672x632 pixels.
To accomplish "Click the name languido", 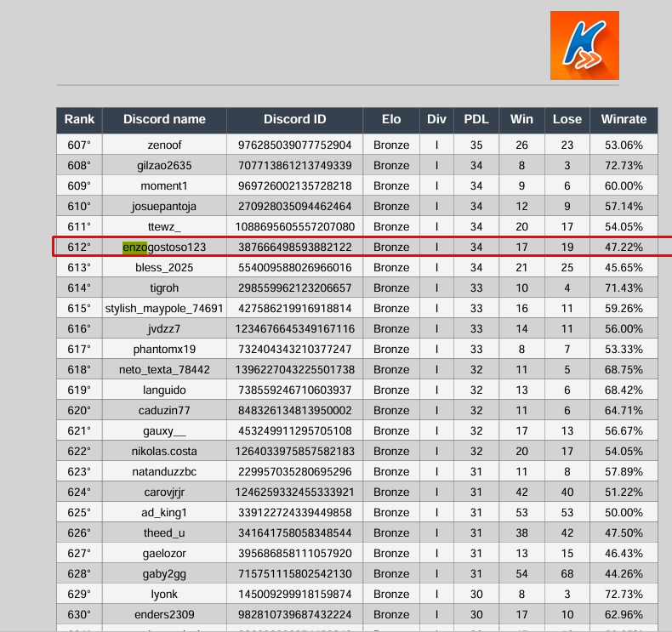I will pos(164,390).
